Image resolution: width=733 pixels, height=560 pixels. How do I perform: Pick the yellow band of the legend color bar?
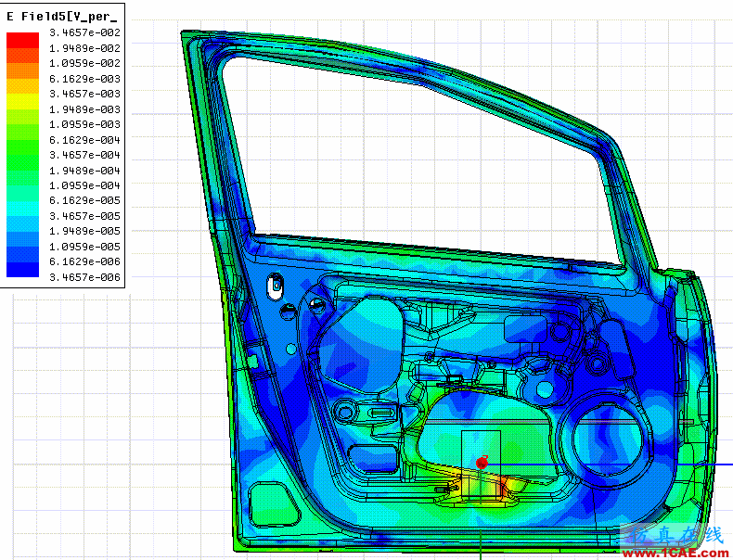coord(22,101)
